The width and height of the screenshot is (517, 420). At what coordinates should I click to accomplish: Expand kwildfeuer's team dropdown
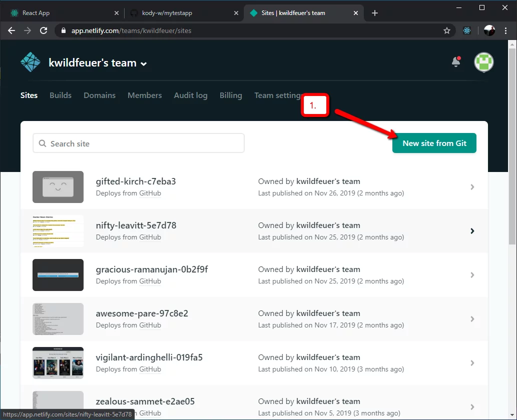(x=144, y=64)
